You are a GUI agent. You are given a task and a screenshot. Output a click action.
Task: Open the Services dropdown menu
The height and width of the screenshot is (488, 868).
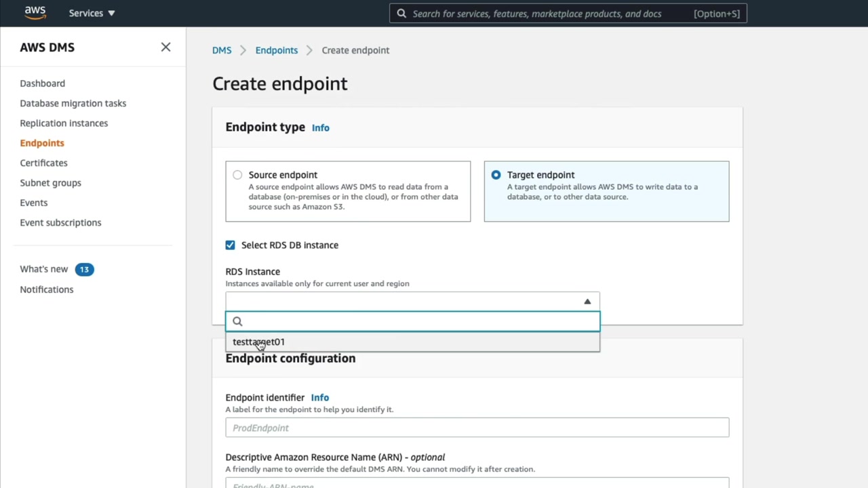point(92,13)
